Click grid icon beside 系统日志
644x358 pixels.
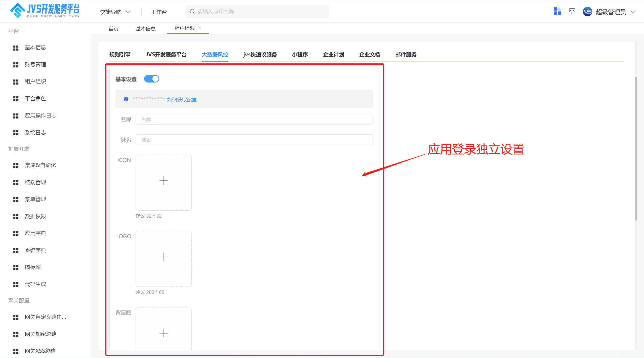coord(16,133)
